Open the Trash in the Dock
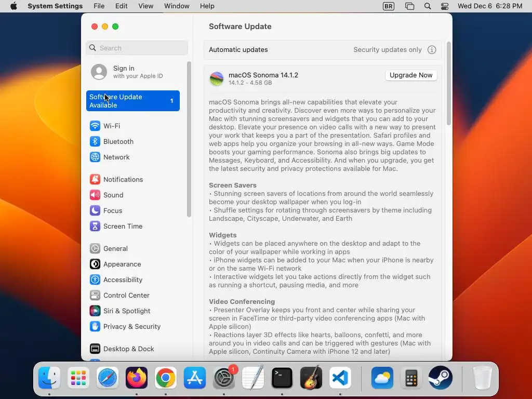The height and width of the screenshot is (399, 532). point(483,378)
